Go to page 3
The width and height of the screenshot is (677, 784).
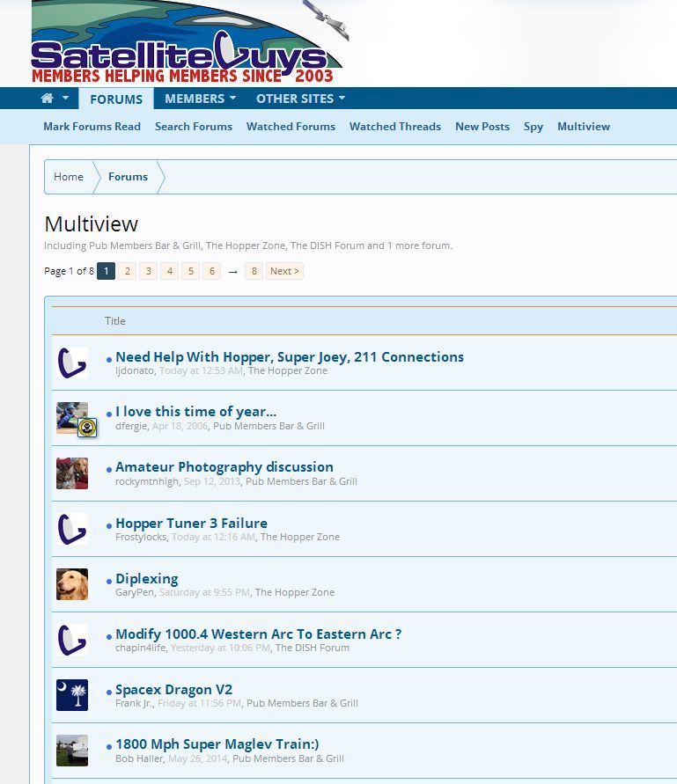pyautogui.click(x=149, y=271)
